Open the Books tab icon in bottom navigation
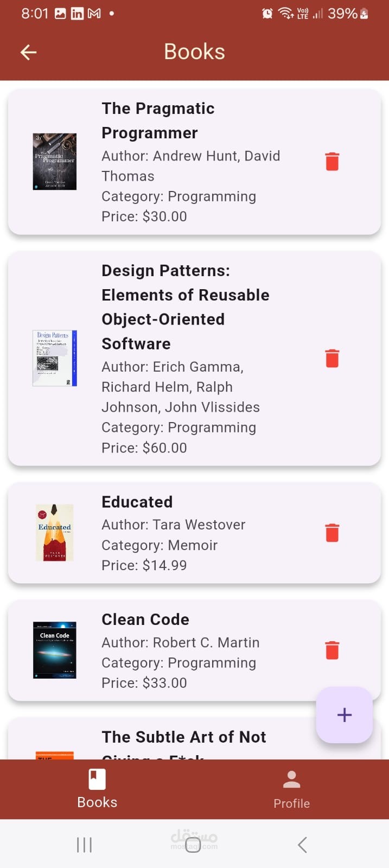This screenshot has height=868, width=389. click(x=97, y=778)
